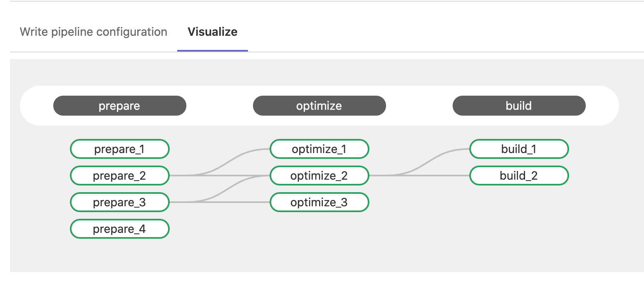644x282 pixels.
Task: Open the optimize_3 job
Action: point(319,202)
